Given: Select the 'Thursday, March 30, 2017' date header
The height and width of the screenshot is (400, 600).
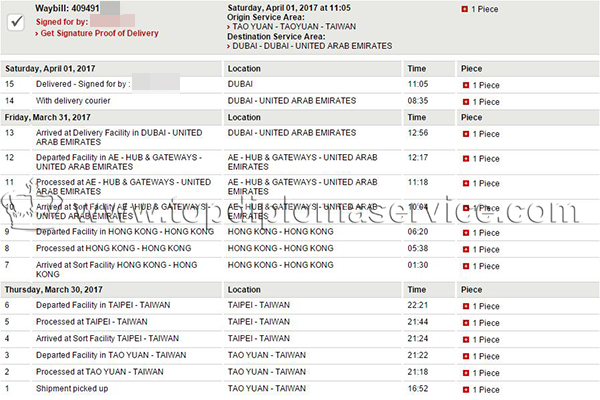Looking at the screenshot, I should tap(54, 290).
